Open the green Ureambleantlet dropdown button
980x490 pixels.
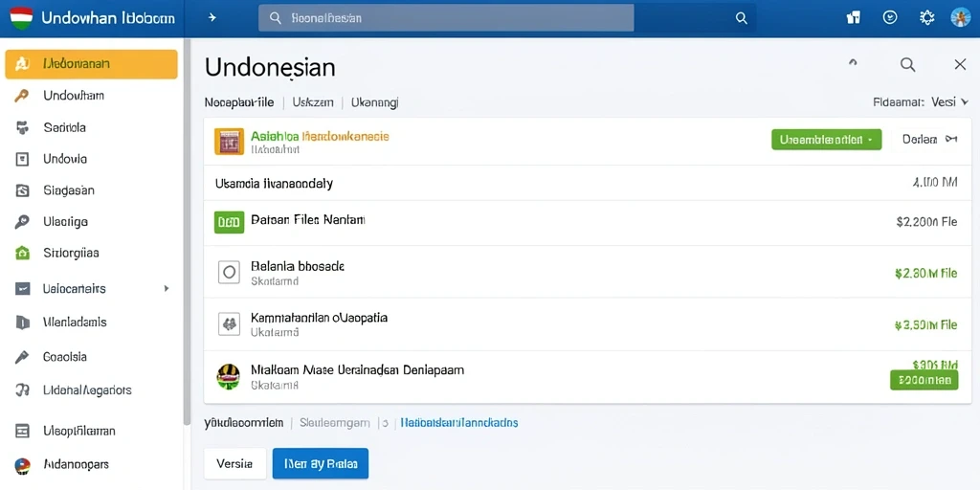point(826,140)
